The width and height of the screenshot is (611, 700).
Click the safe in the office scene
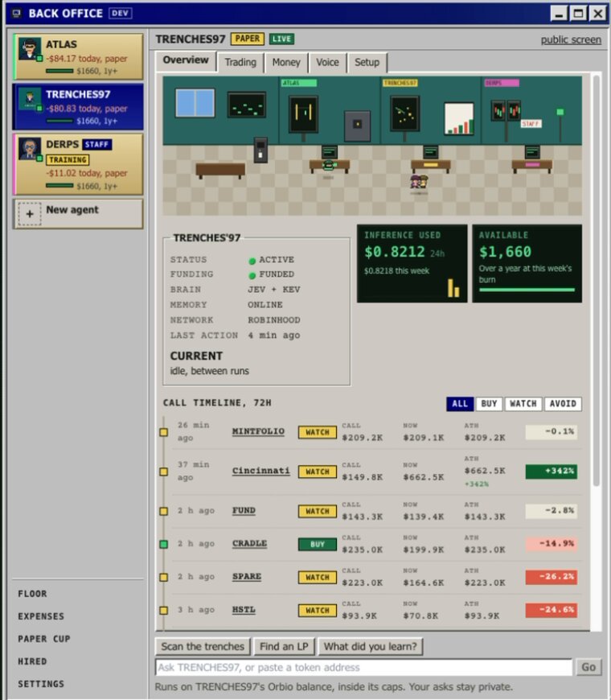[357, 126]
